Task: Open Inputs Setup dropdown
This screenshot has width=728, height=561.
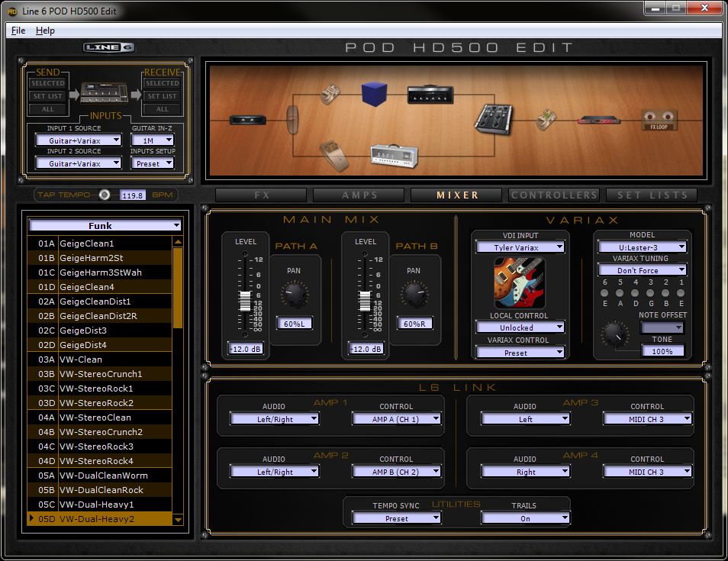Action: (x=153, y=163)
